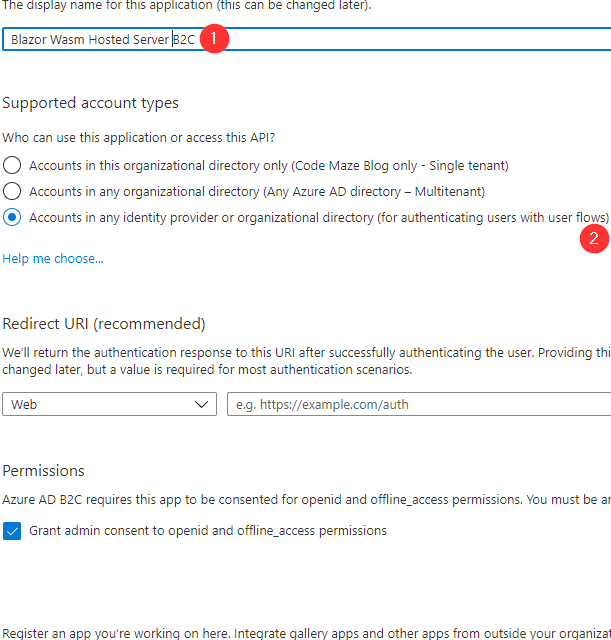Focus the redirect URI input box
This screenshot has height=640, width=611.
point(420,404)
